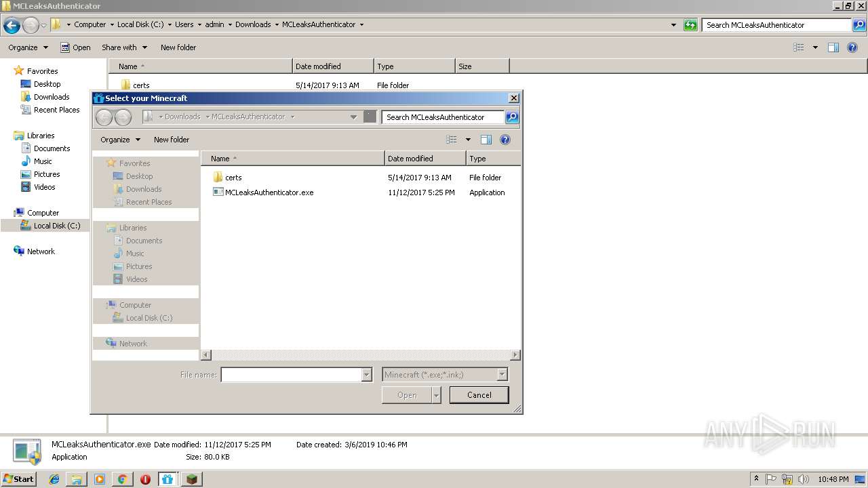Select Desktop in the dialog's Favorites
The width and height of the screenshot is (868, 488).
(x=139, y=176)
